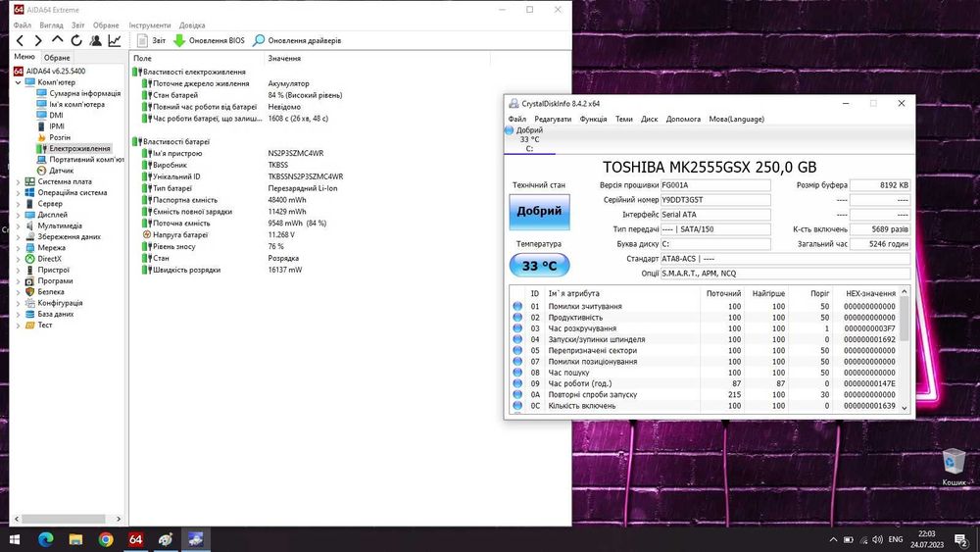This screenshot has height=552, width=980.
Task: Select the Тест tree item
Action: 45,326
